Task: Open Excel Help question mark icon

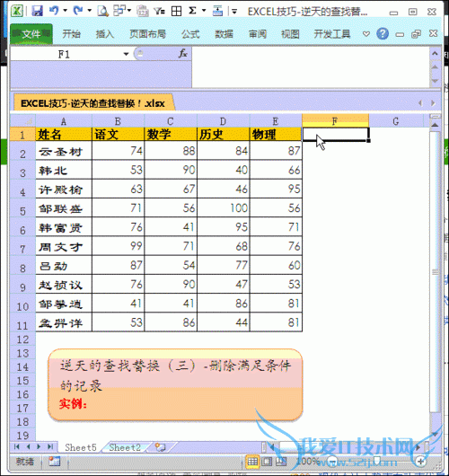Action: click(x=383, y=34)
